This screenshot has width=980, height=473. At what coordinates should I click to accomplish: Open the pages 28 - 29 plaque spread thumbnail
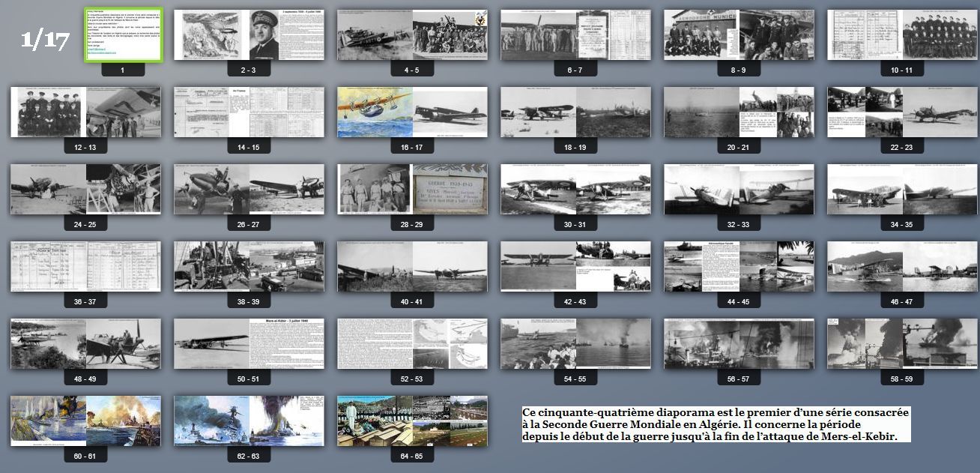tap(412, 190)
